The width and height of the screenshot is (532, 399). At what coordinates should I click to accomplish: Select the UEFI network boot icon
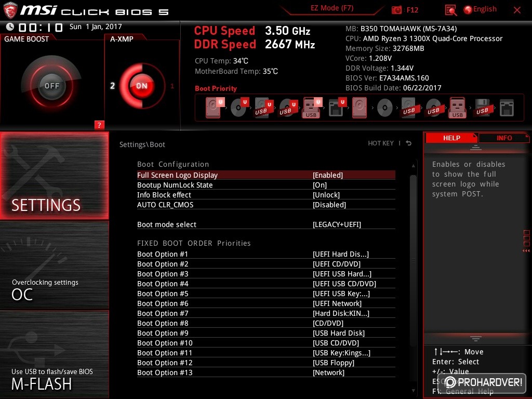click(x=337, y=108)
